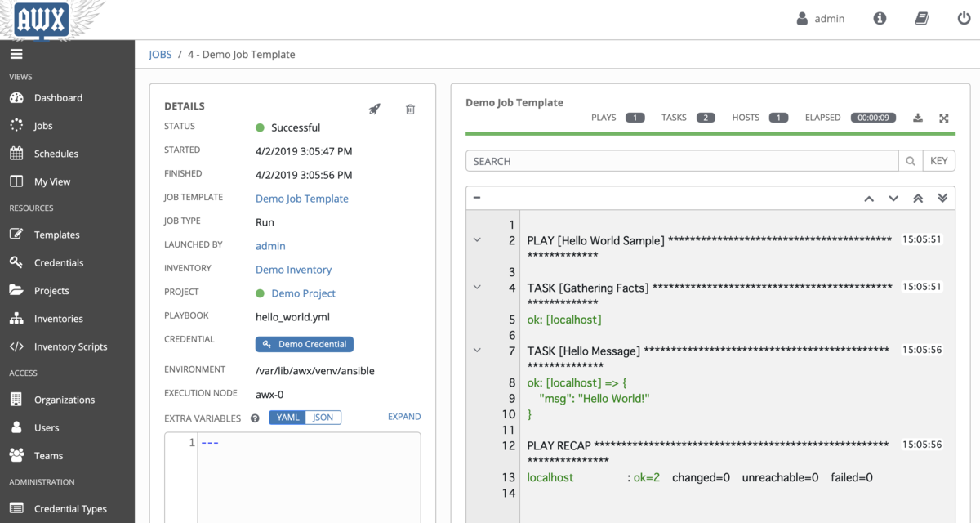Open the Demo Job Template link
This screenshot has width=980, height=523.
[x=302, y=199]
